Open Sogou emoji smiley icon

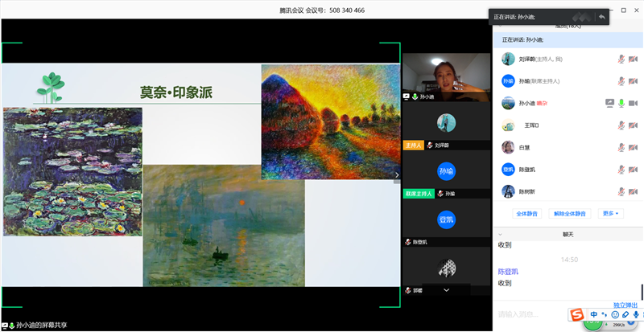(x=615, y=315)
